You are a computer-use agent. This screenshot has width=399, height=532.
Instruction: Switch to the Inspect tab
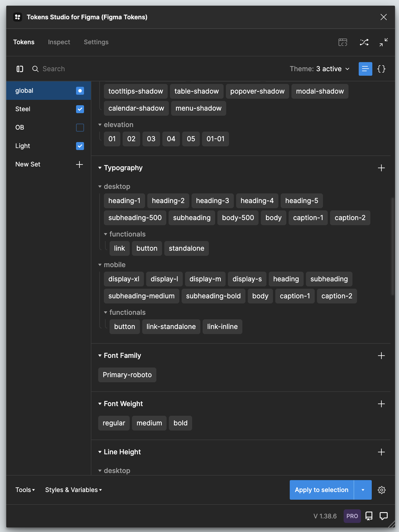coord(59,42)
